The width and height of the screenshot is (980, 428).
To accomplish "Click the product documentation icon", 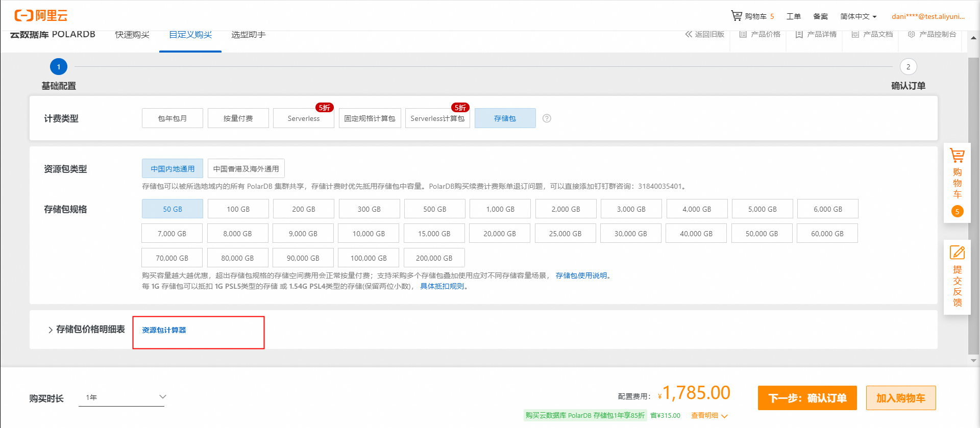I will click(855, 34).
